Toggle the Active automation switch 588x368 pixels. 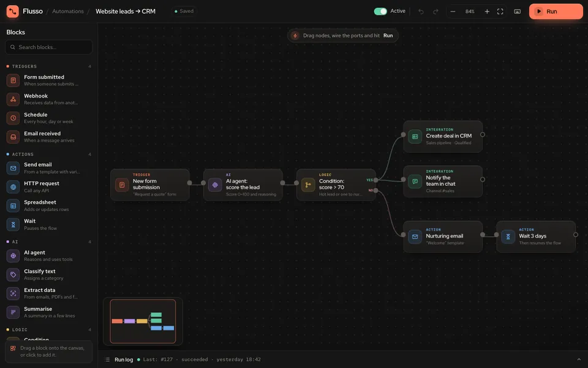pyautogui.click(x=380, y=11)
